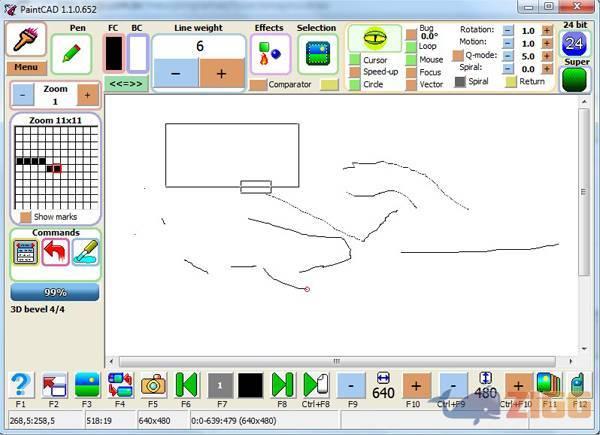Toggle the Circle checkbox
The image size is (600, 435).
355,85
